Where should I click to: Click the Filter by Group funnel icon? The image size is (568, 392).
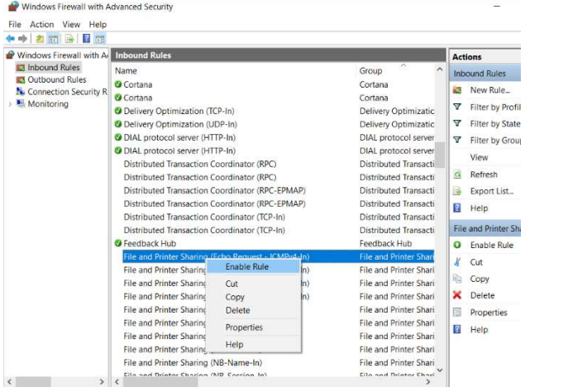[457, 140]
